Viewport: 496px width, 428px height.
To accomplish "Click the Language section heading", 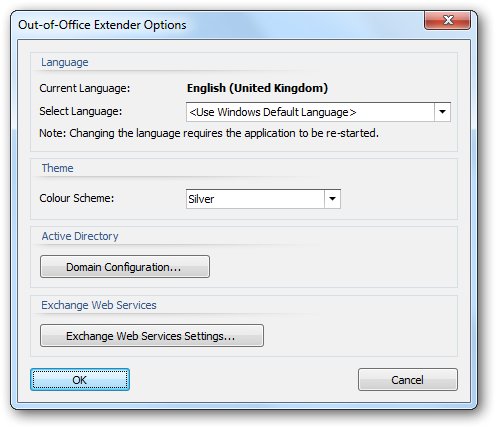I will 65,62.
